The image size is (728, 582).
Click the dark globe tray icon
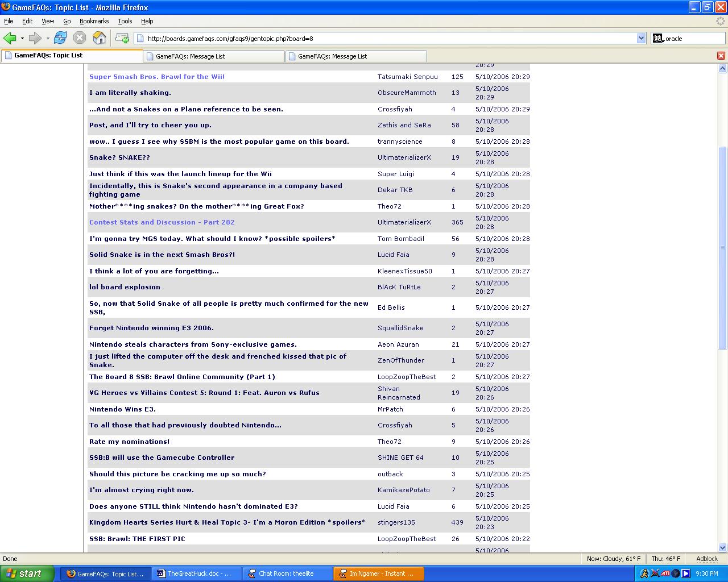pos(676,573)
